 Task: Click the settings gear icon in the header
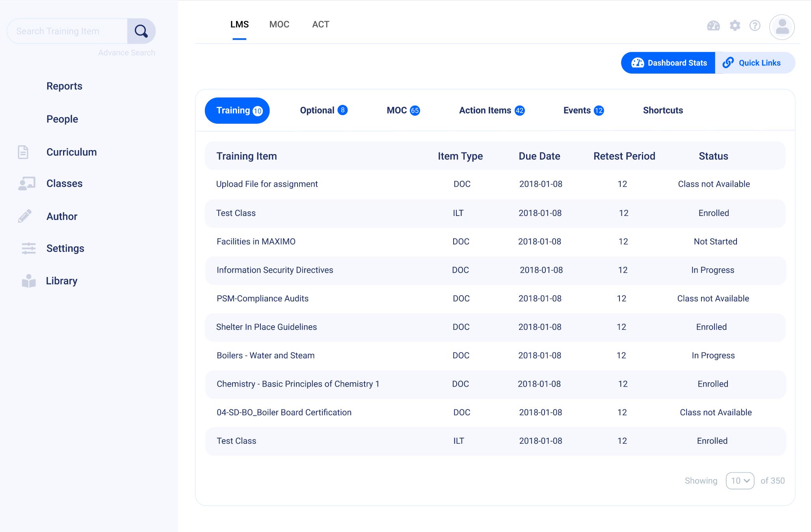735,26
